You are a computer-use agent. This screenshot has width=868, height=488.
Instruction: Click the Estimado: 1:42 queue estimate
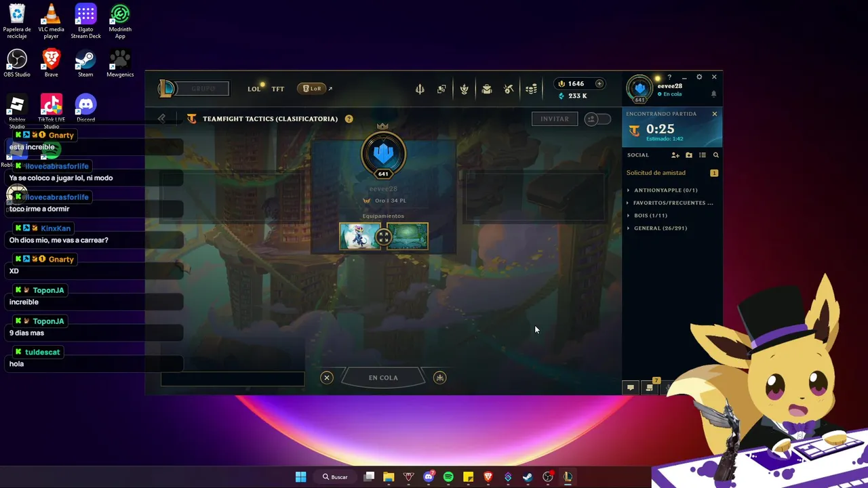665,139
